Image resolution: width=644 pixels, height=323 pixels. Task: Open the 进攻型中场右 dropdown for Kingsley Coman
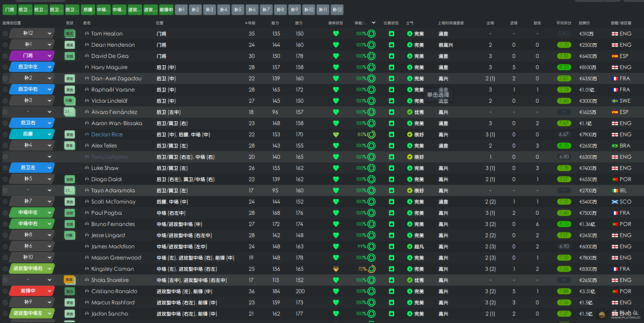click(32, 268)
